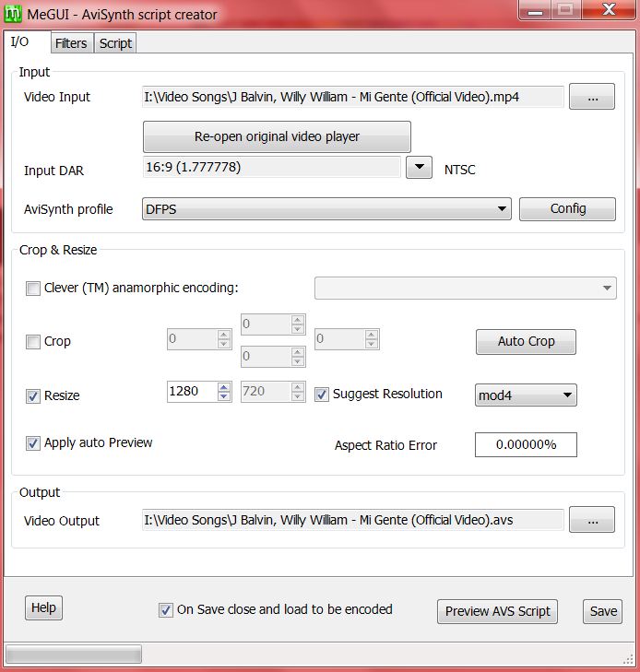Enable Clever (TM) anamorphic encoding checkbox
The width and height of the screenshot is (640, 672).
click(33, 289)
